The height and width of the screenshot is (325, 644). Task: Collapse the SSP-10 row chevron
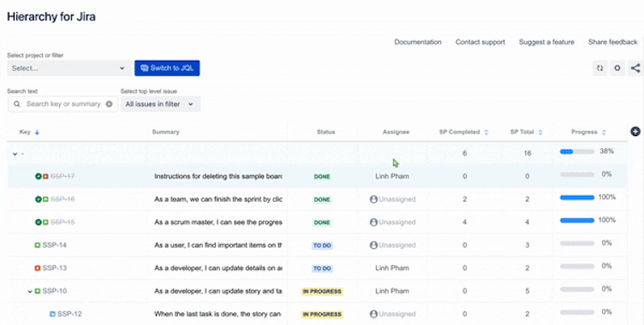[30, 292]
